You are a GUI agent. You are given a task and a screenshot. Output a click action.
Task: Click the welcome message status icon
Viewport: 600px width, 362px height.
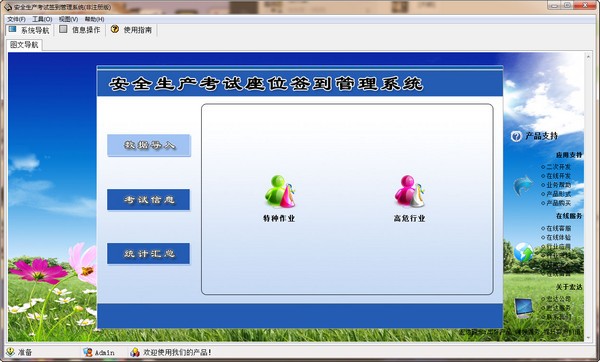135,352
